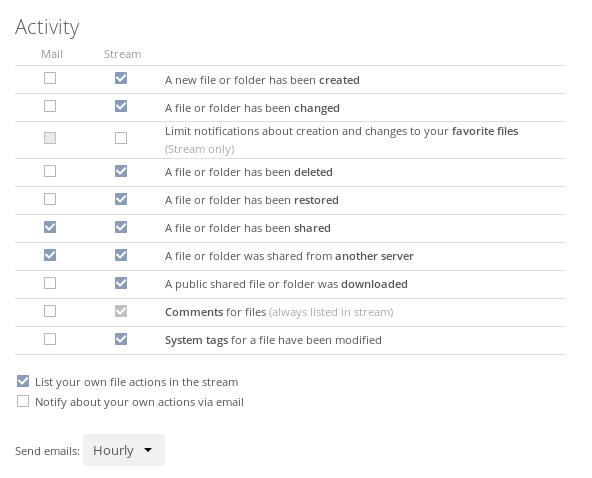Enable Mail for file or folder restored
592x478 pixels.
pos(50,199)
